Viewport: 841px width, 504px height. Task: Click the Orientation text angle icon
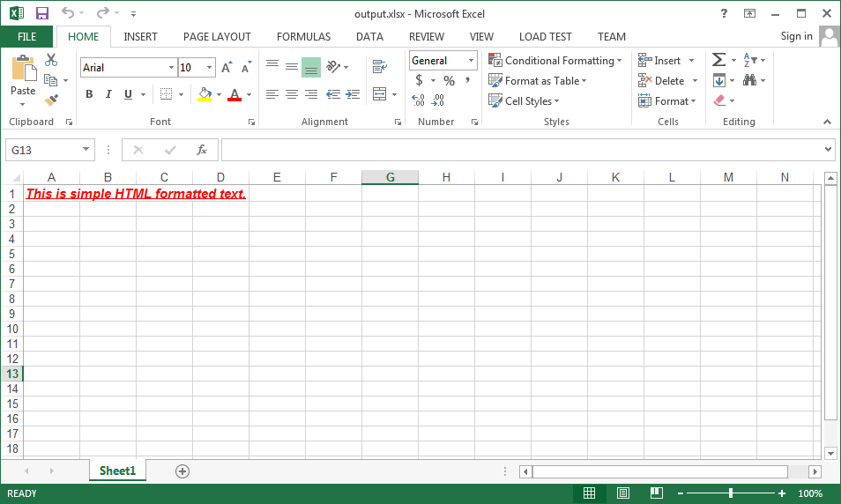(x=333, y=66)
